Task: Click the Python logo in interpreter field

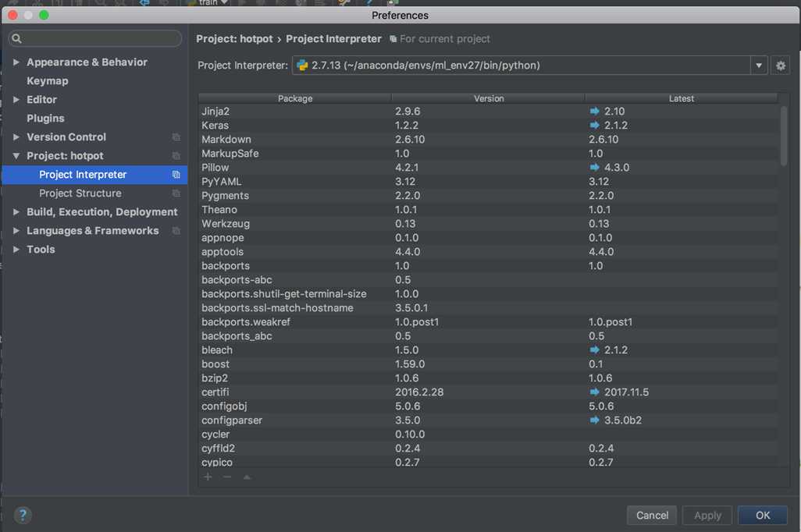Action: (302, 66)
